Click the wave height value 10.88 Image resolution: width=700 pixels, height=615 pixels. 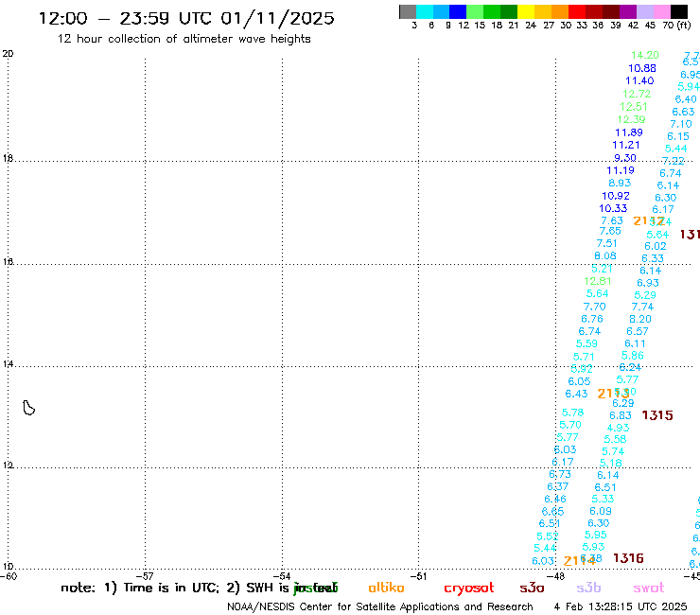[642, 68]
